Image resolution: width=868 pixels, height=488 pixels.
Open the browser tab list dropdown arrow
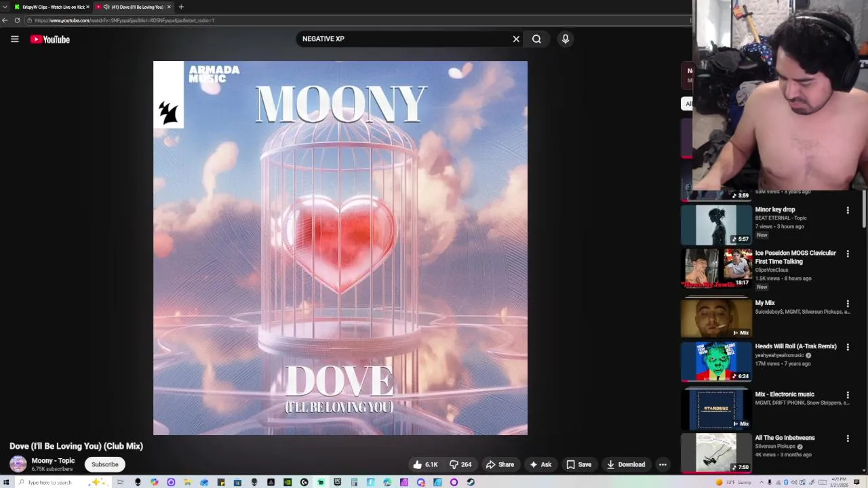tap(5, 7)
